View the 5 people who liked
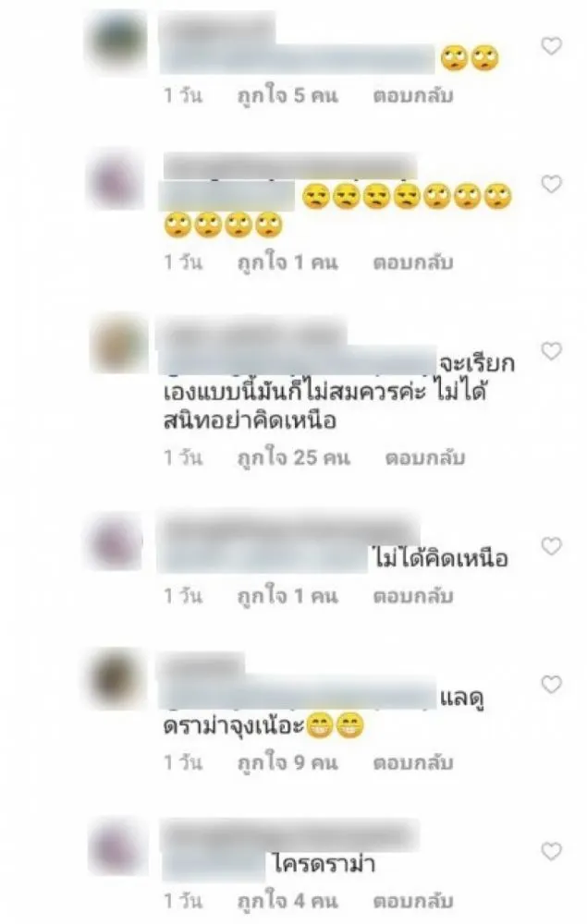This screenshot has height=924, width=587. click(287, 95)
